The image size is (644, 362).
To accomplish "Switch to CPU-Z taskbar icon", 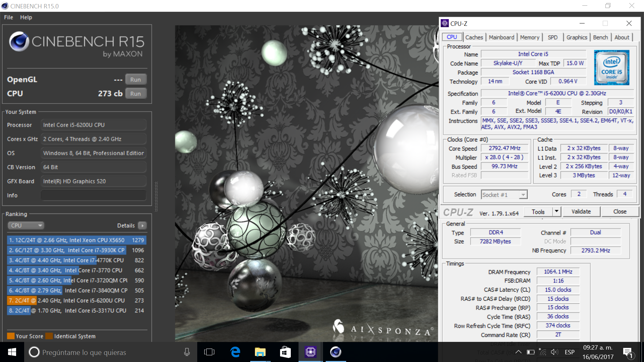I will [311, 352].
